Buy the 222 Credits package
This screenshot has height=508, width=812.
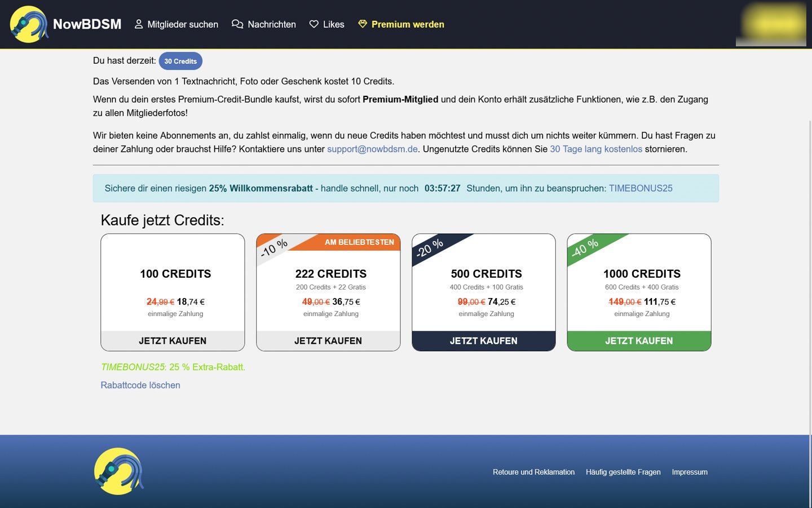(328, 341)
